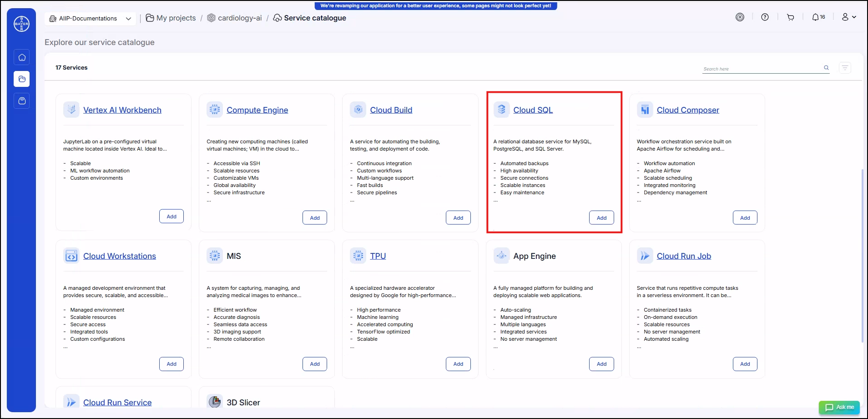Click the search magnifier icon
This screenshot has width=868, height=419.
click(x=826, y=68)
